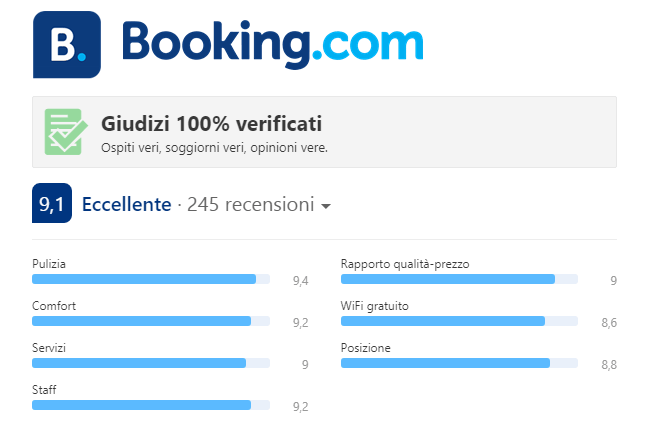Click the Pulizia rating bar
The height and width of the screenshot is (437, 670).
[151, 279]
